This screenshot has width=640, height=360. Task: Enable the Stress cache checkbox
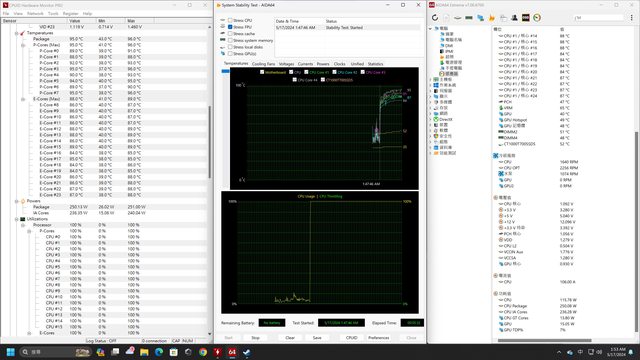230,33
